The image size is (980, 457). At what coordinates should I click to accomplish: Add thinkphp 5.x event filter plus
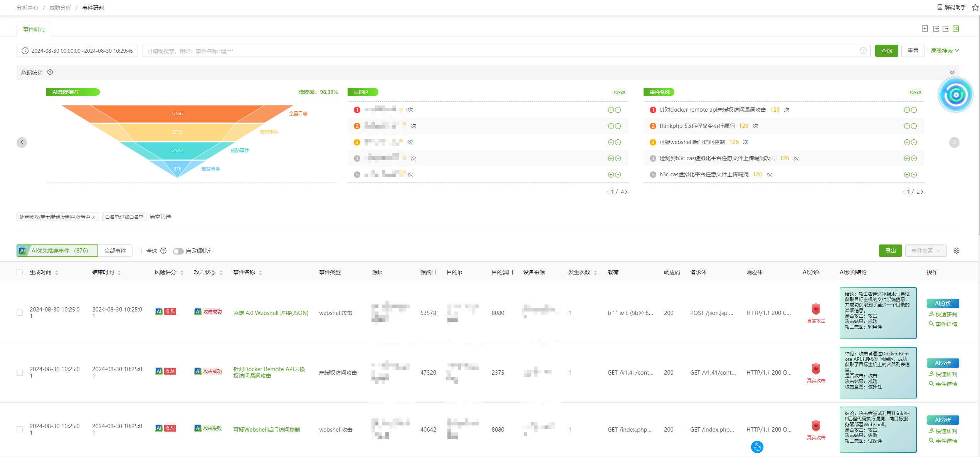point(907,126)
